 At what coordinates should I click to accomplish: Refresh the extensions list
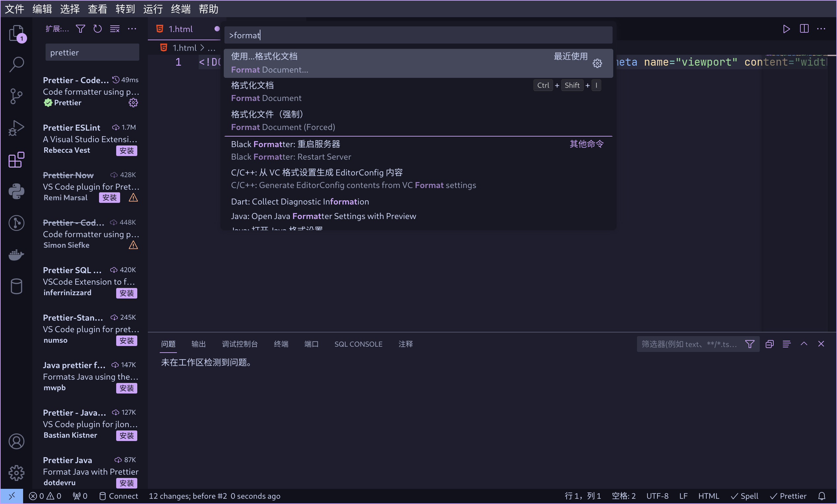pyautogui.click(x=97, y=29)
